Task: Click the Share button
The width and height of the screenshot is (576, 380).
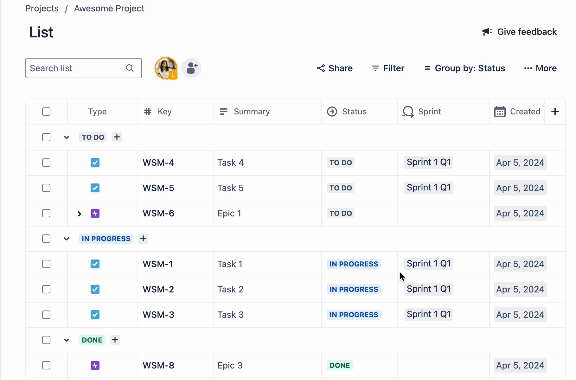Action: (335, 68)
